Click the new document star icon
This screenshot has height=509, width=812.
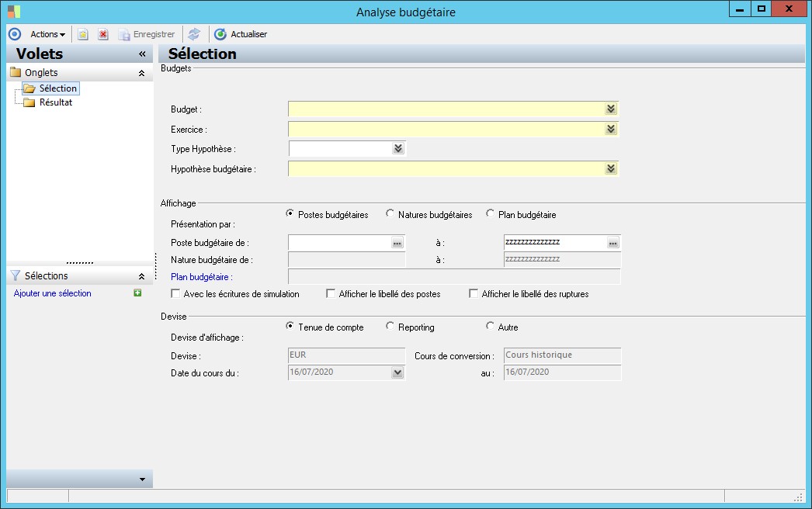(x=83, y=34)
